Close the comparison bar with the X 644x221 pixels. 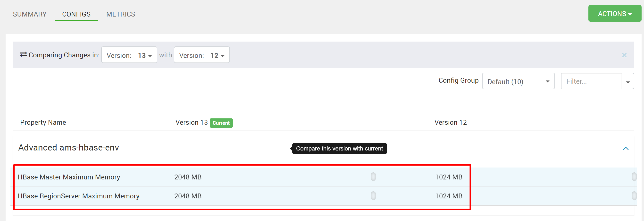[x=624, y=55]
